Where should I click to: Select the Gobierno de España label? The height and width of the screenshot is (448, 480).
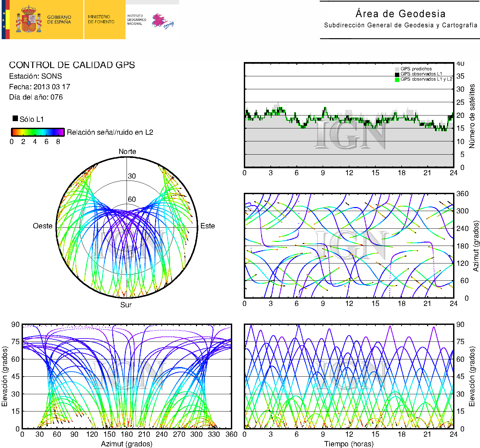pos(59,20)
